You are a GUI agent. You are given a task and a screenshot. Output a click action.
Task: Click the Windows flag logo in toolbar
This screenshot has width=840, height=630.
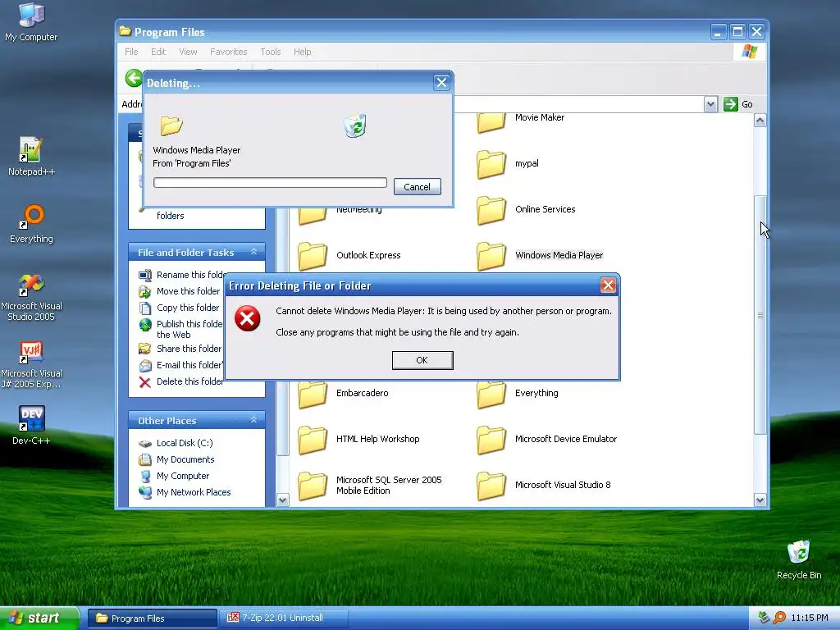(750, 52)
